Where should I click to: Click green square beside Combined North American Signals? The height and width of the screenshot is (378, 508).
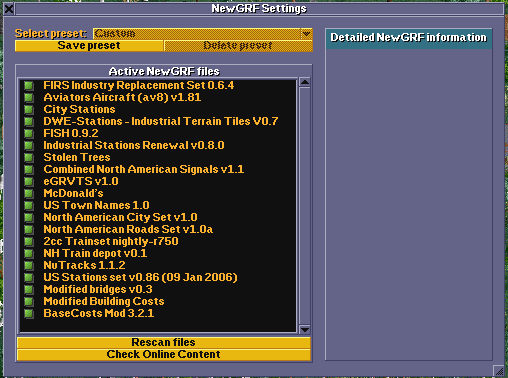[29, 170]
